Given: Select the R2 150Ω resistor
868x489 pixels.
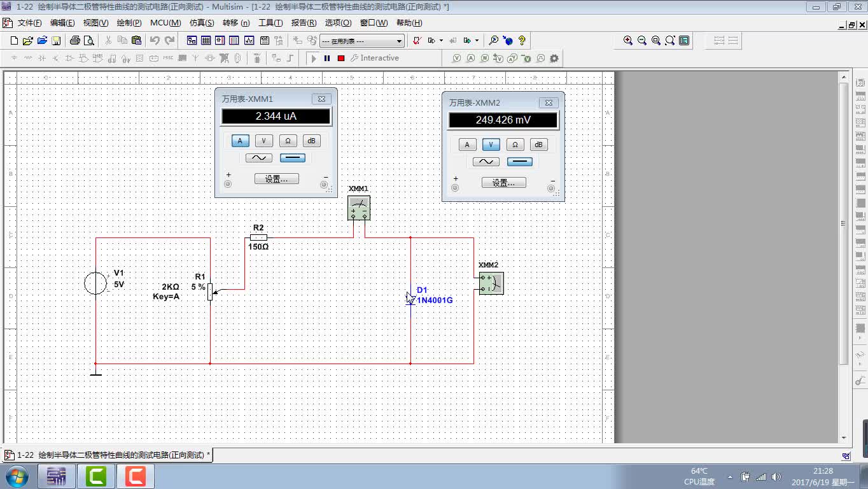Looking at the screenshot, I should coord(258,237).
